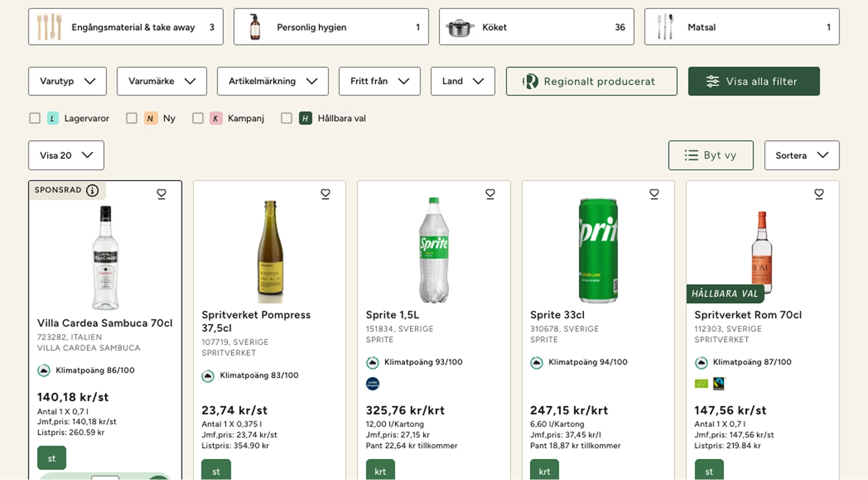868x480 pixels.
Task: Enable the Lagervaror checkbox
Action: coord(35,118)
